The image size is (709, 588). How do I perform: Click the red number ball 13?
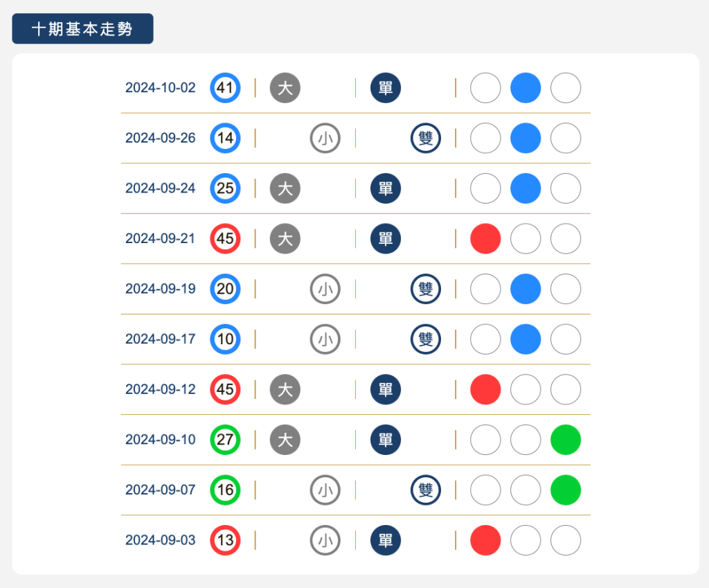pos(225,540)
